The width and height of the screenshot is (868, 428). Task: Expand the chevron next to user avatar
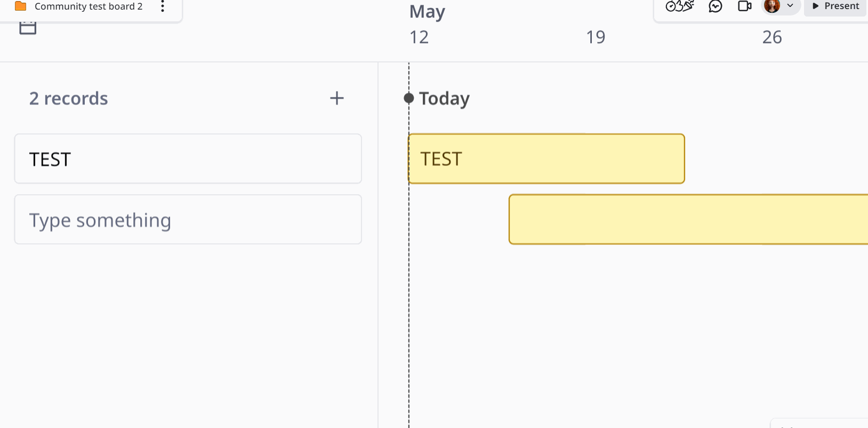pos(790,6)
